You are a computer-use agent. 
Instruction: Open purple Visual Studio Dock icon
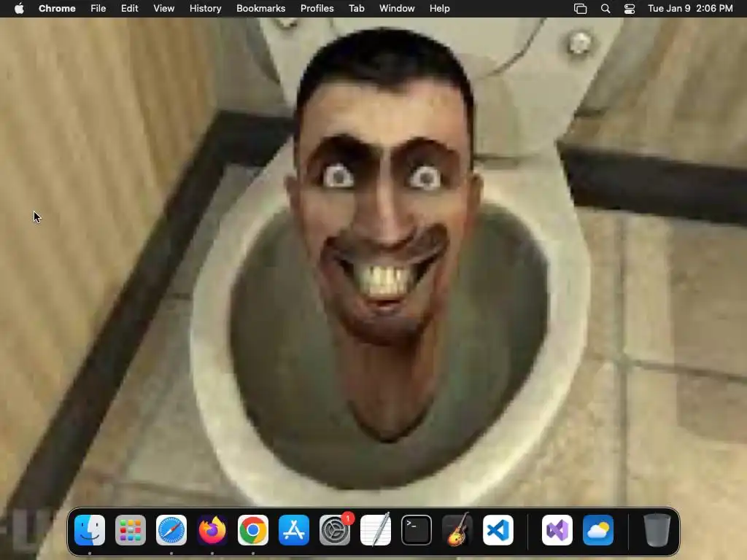tap(557, 530)
